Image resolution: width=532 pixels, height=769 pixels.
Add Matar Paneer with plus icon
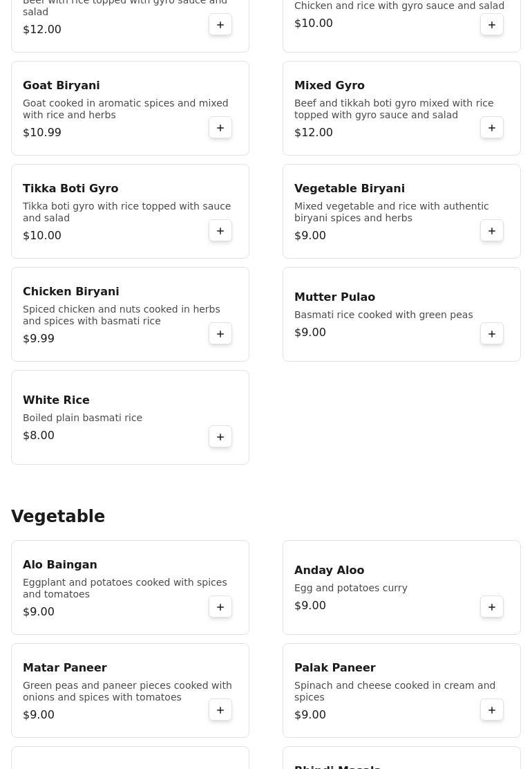pyautogui.click(x=220, y=710)
